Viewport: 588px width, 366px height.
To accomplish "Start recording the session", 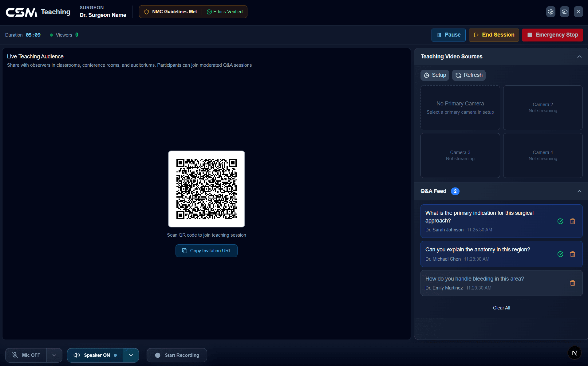I will (177, 355).
